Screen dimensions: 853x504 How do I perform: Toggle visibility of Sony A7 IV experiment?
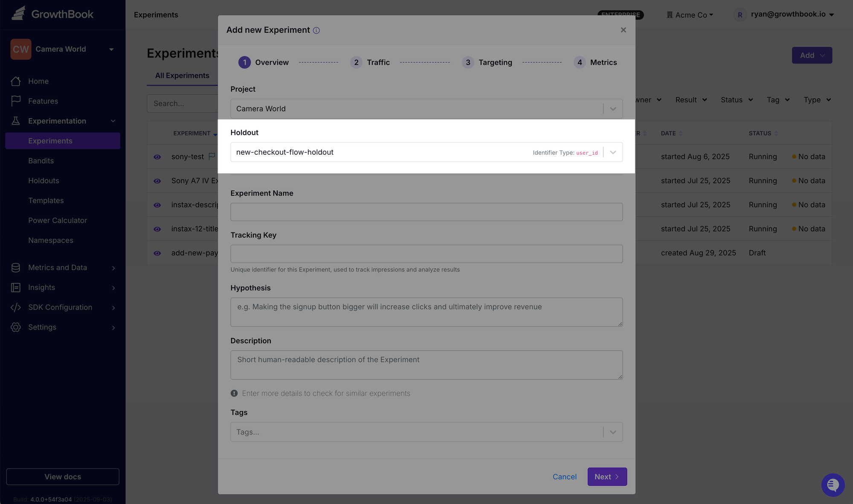pyautogui.click(x=157, y=180)
